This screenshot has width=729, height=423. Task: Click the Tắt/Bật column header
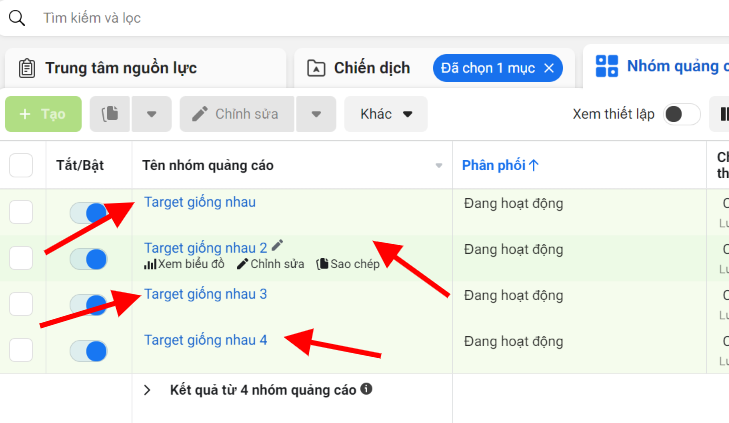80,165
